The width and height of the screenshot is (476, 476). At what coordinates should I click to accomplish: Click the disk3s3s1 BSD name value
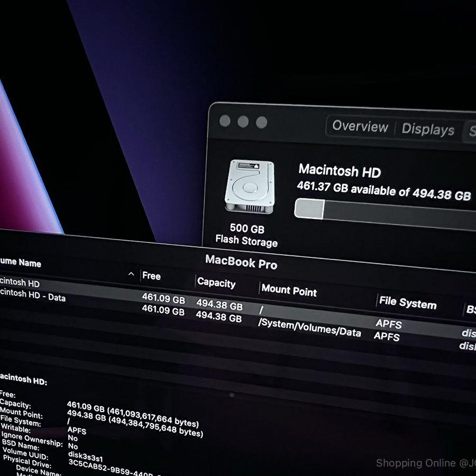(x=85, y=456)
